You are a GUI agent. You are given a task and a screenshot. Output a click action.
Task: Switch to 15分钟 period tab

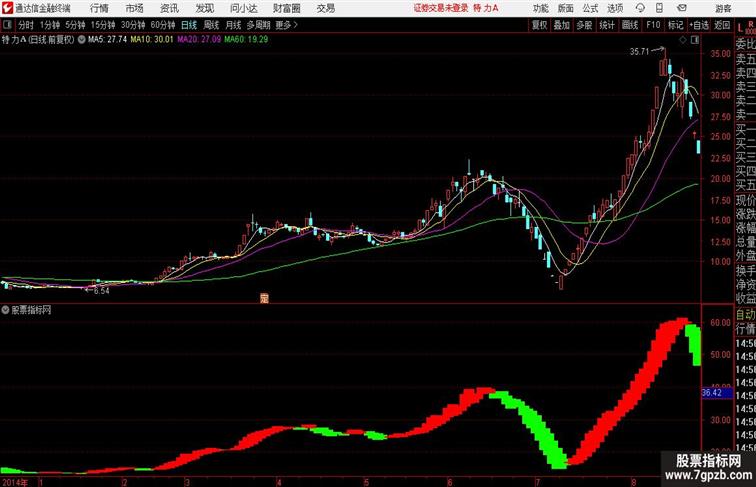pos(103,25)
